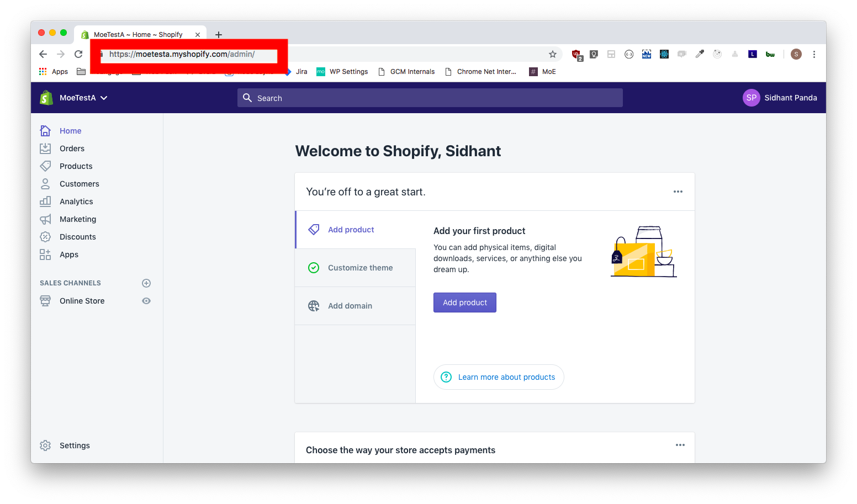Click the green bw extension icon
The width and height of the screenshot is (857, 504).
click(770, 54)
